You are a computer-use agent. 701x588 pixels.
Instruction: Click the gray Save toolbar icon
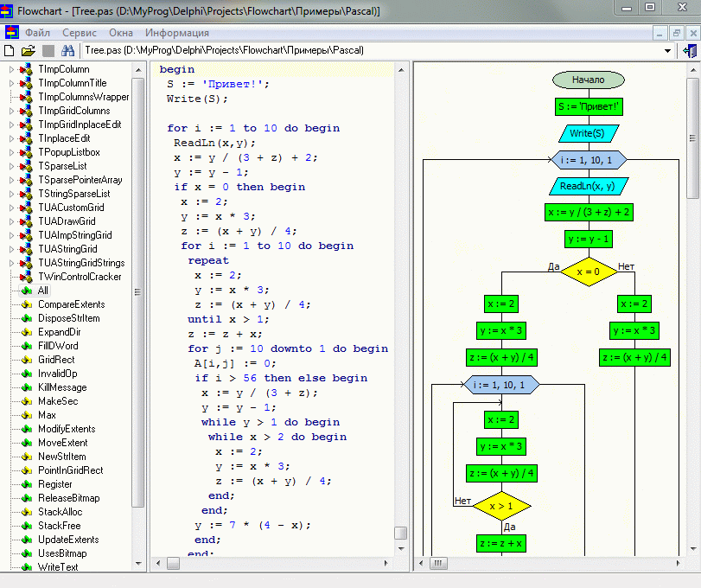pos(48,51)
